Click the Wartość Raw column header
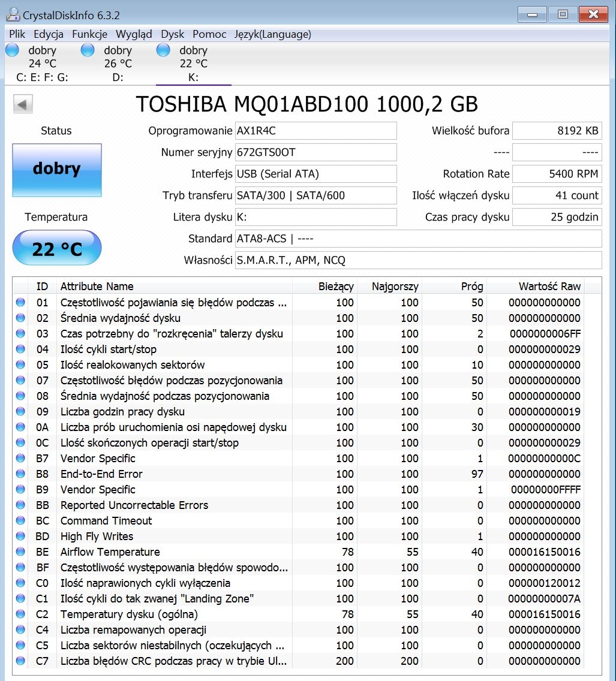 (535, 286)
